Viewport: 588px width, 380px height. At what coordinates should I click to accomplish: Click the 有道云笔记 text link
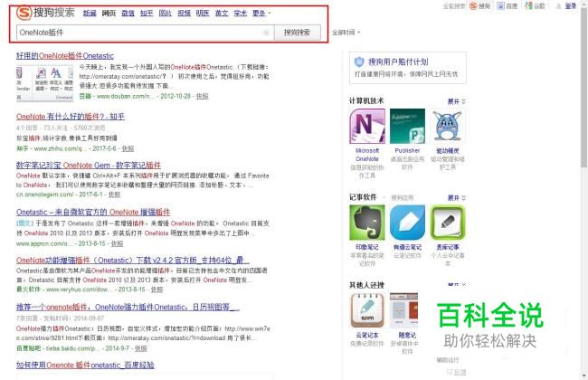[407, 247]
